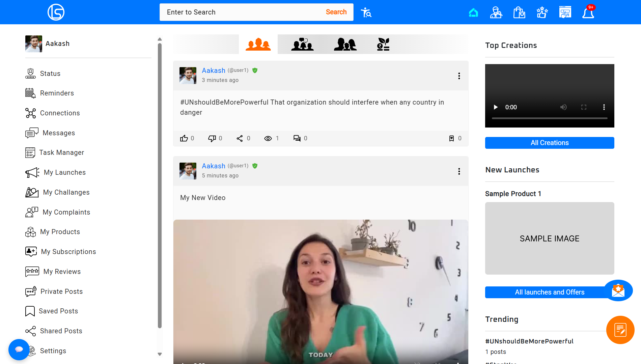This screenshot has width=641, height=364.
Task: Share the #UNshouldBeMorePowerful post
Action: 240,138
